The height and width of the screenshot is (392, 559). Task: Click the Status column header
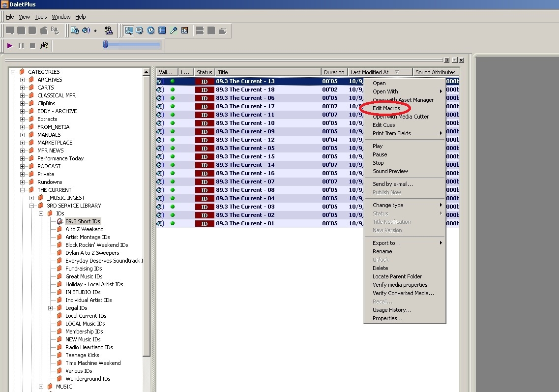click(204, 72)
